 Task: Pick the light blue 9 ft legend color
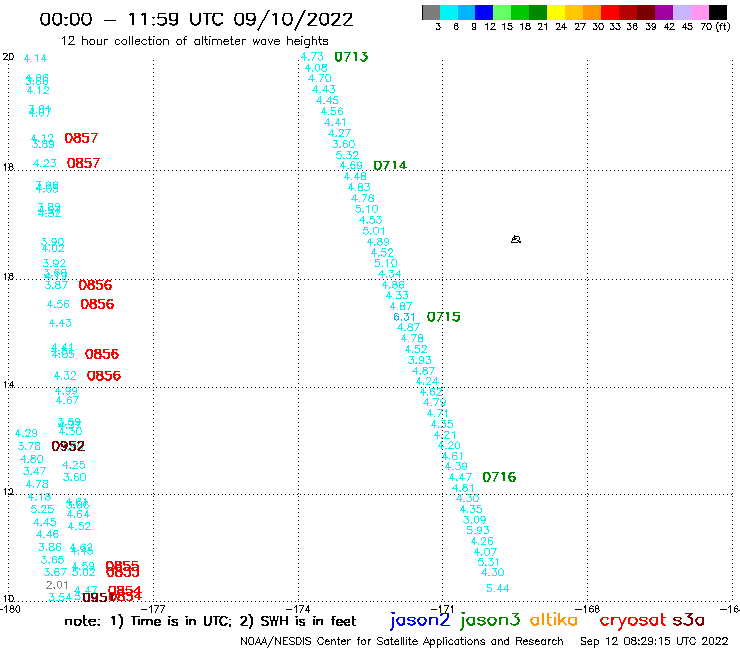click(466, 12)
